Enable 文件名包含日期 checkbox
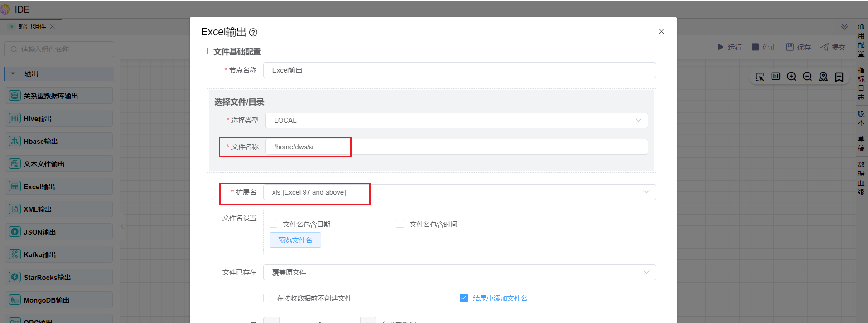This screenshot has width=868, height=323. (274, 224)
